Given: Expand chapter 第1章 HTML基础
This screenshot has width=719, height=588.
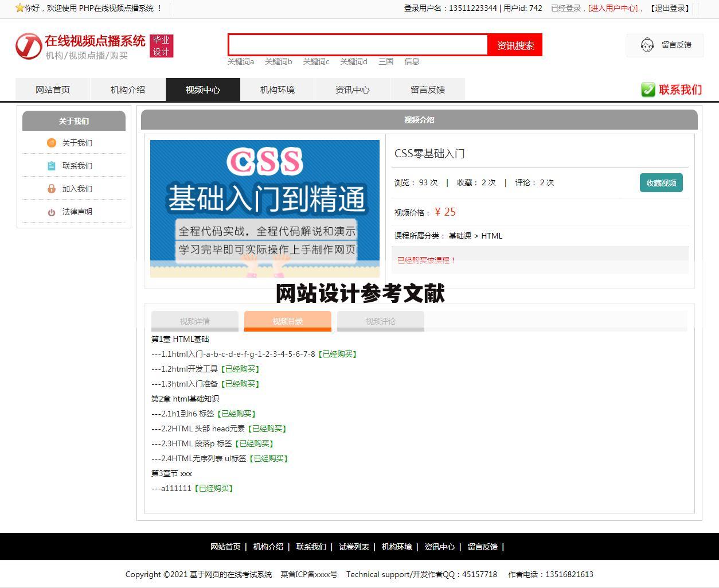Looking at the screenshot, I should coord(181,339).
